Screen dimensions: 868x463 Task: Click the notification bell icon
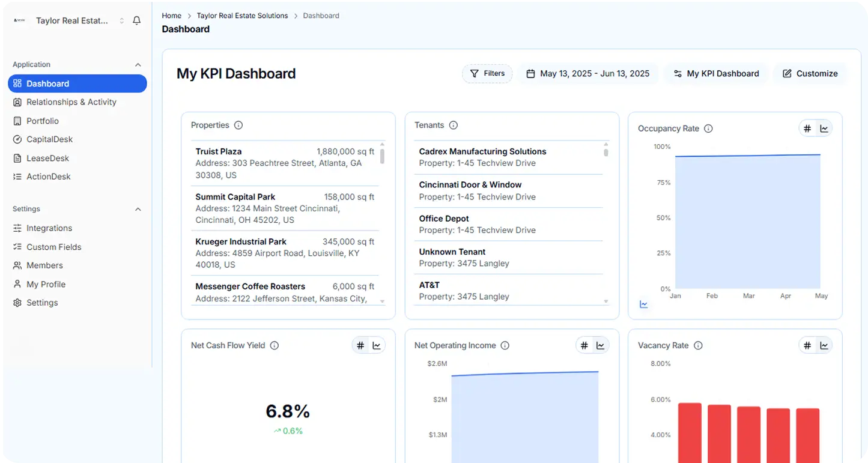137,20
